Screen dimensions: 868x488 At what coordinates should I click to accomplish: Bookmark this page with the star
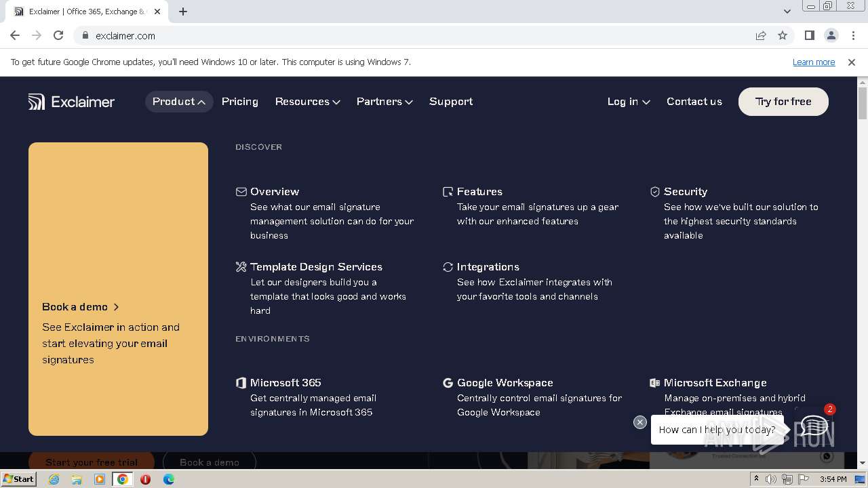click(783, 35)
